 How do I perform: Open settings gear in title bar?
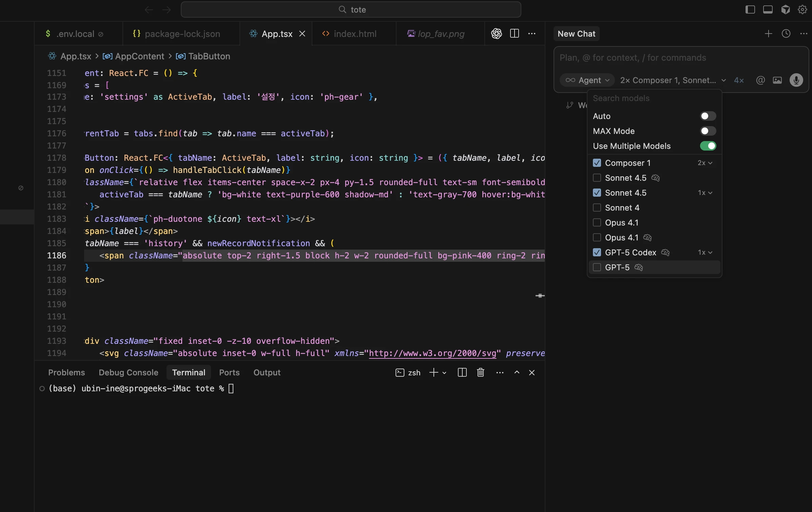tap(802, 9)
